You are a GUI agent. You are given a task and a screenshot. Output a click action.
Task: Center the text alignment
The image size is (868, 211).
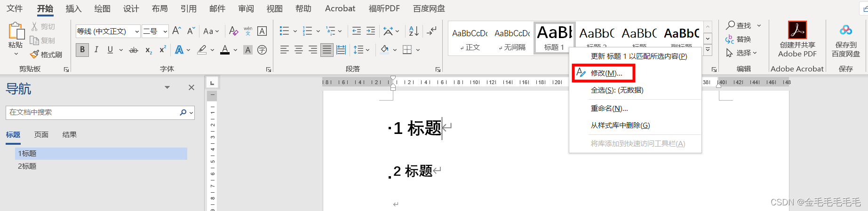click(298, 50)
